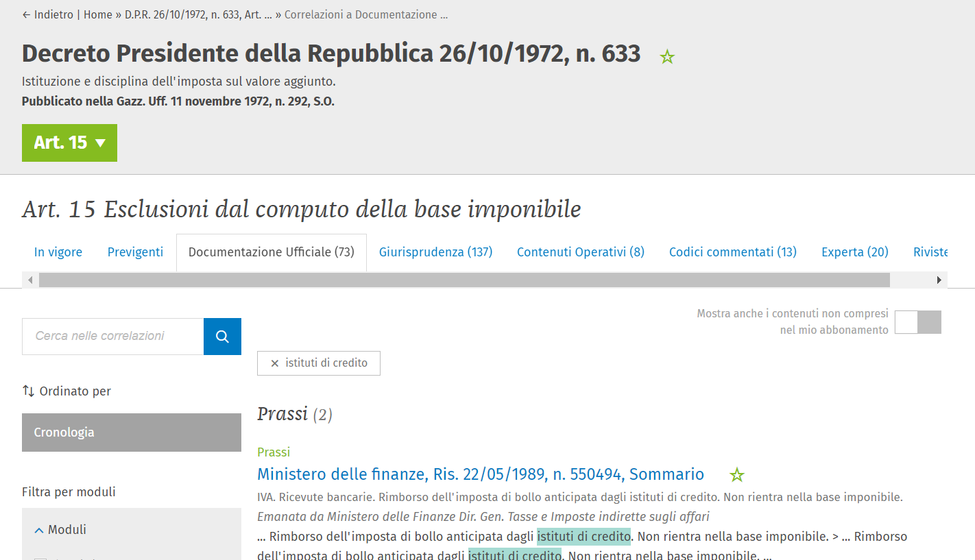Open the Previgenti tab

click(135, 252)
